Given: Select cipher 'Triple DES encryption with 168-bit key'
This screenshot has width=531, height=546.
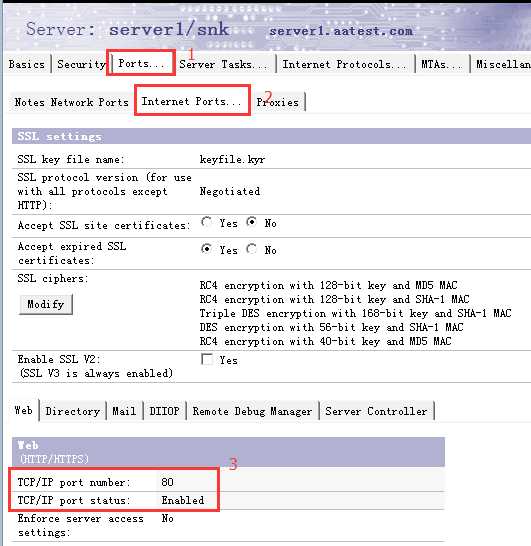Looking at the screenshot, I should click(355, 313).
